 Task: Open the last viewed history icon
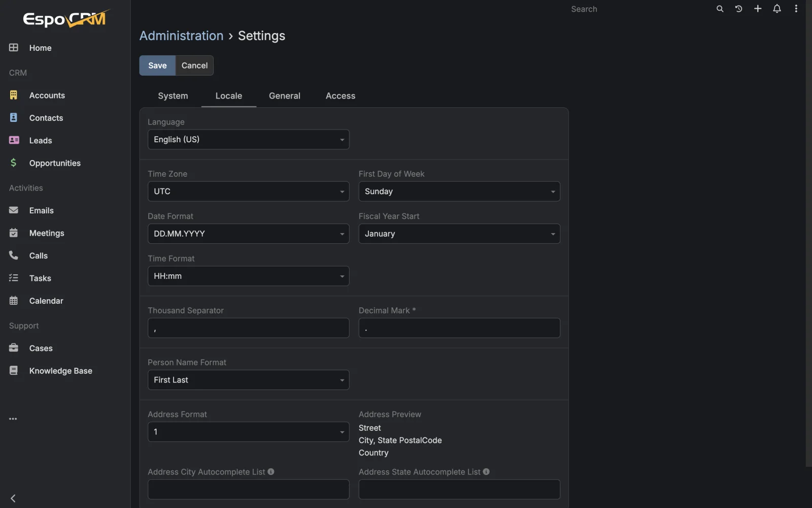pyautogui.click(x=738, y=9)
